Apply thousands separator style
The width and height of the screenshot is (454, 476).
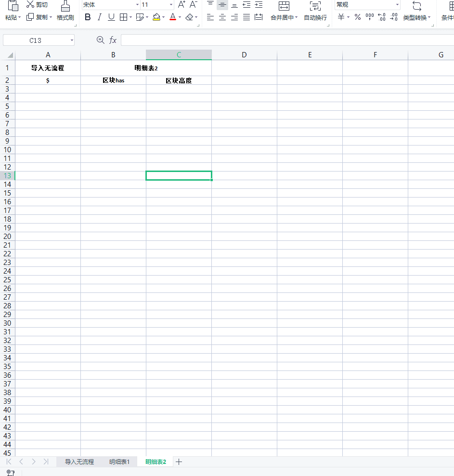[x=370, y=17]
